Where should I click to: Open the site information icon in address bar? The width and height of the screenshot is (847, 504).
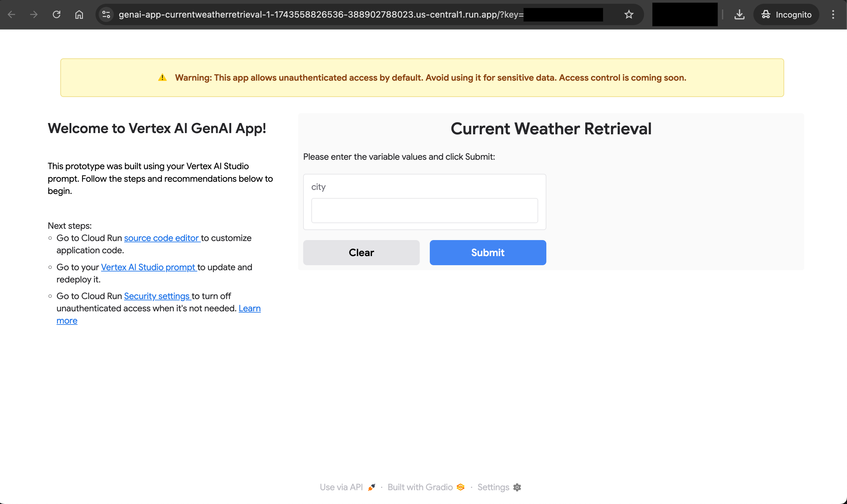tap(106, 14)
